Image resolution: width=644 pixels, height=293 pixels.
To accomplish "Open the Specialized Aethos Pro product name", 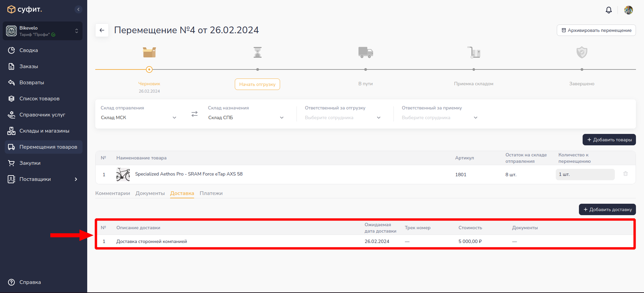I will coord(189,174).
